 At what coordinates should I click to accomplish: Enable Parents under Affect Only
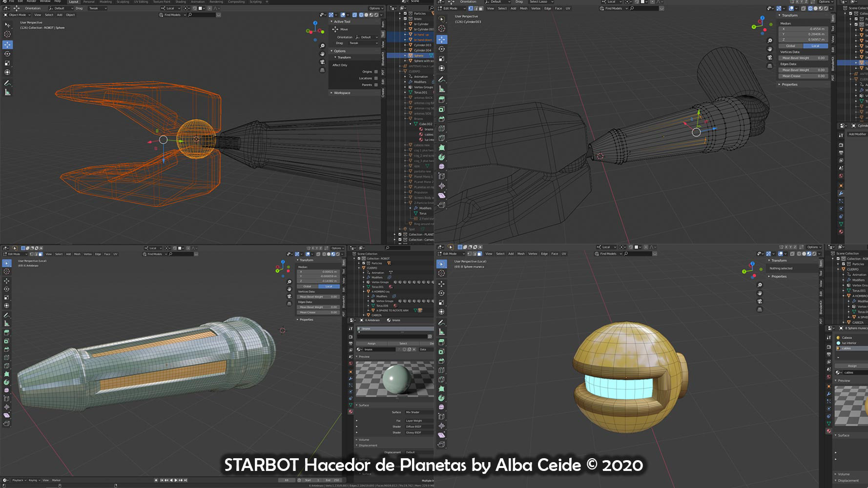(376, 85)
